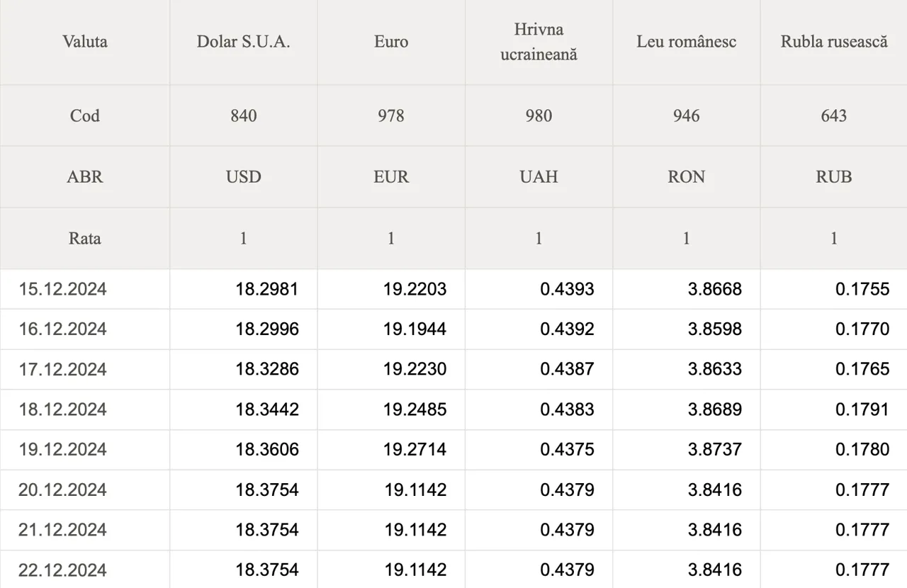Click the Euro column header
The image size is (907, 588).
coord(391,42)
